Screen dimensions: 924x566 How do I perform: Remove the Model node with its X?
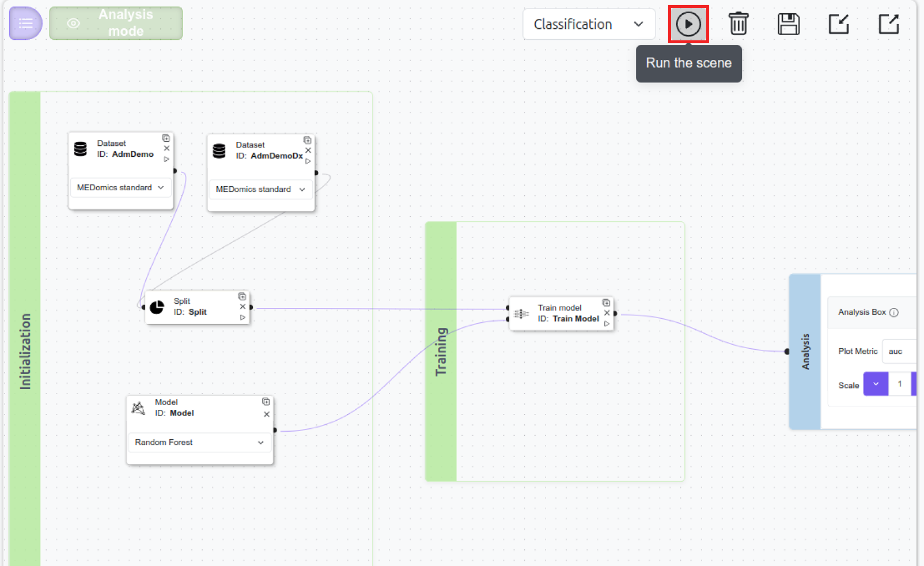coord(266,414)
